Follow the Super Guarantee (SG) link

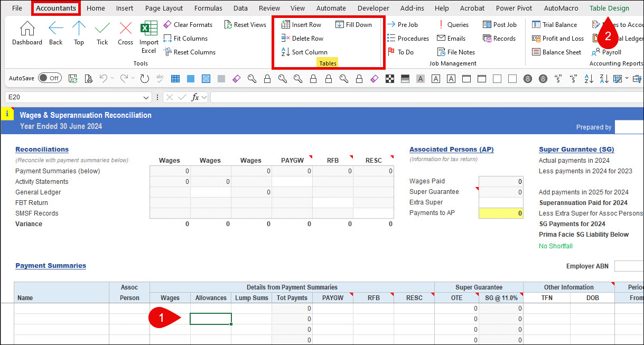(x=576, y=150)
